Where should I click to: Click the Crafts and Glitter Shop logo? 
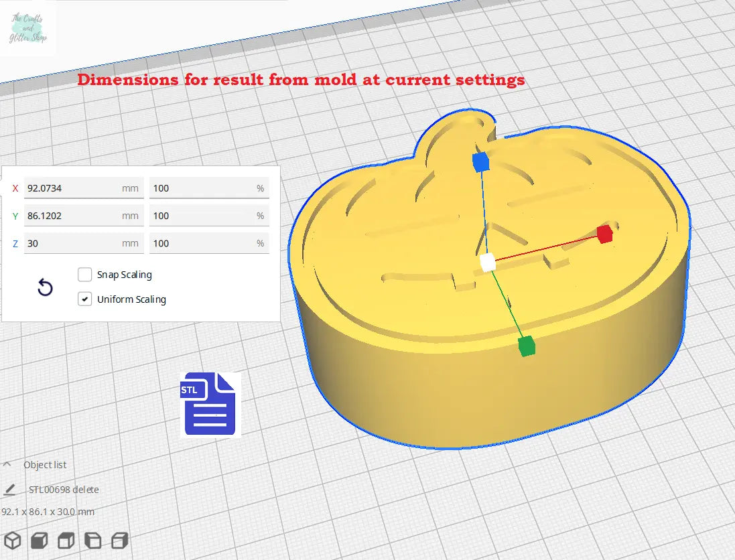(28, 29)
